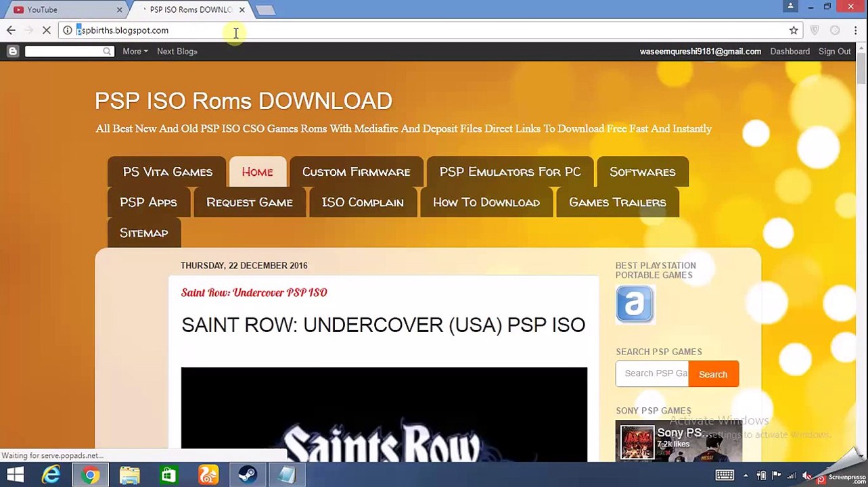The width and height of the screenshot is (868, 487).
Task: Open a new browser tab
Action: pos(266,9)
